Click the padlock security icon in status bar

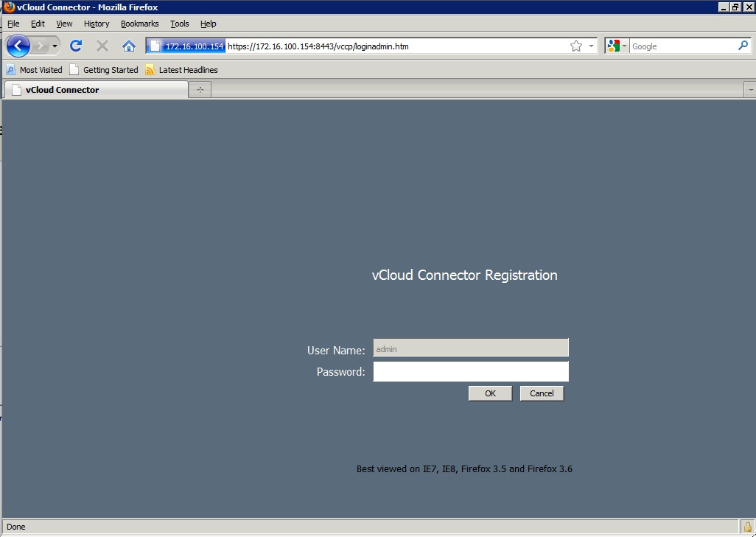tap(747, 527)
